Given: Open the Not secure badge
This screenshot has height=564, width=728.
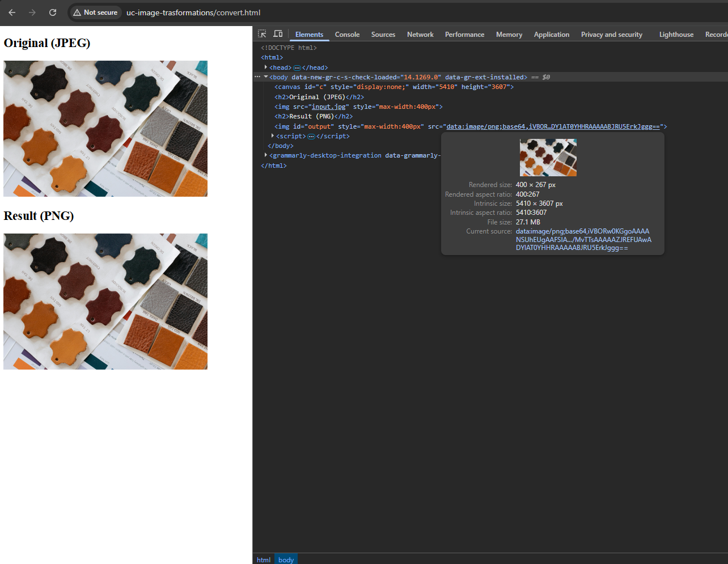Looking at the screenshot, I should 95,12.
